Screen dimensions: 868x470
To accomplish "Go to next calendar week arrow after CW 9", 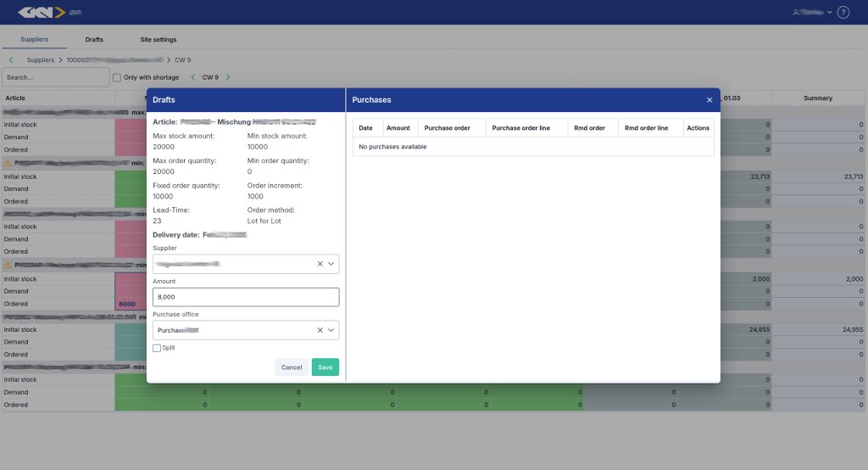I will tap(228, 77).
